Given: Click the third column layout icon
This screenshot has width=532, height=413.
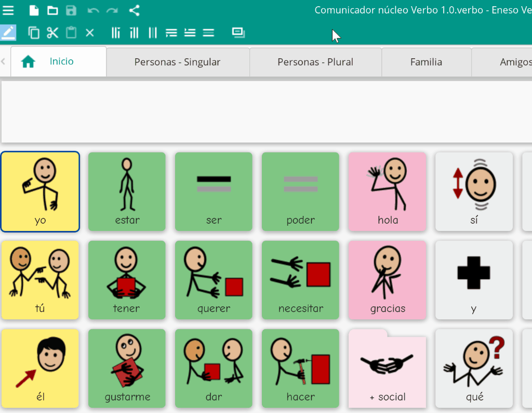Looking at the screenshot, I should coord(153,33).
